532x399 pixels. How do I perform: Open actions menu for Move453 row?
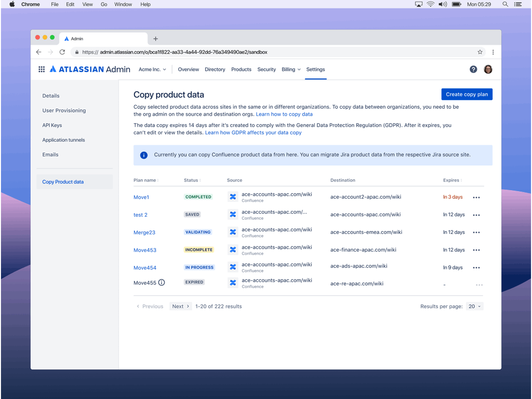[x=476, y=250]
